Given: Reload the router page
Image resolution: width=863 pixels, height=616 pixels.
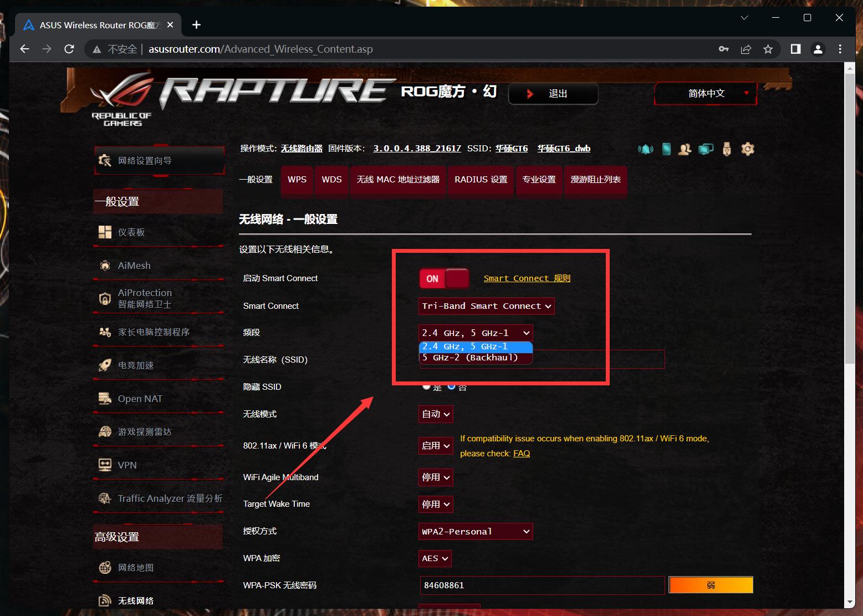Looking at the screenshot, I should [69, 49].
